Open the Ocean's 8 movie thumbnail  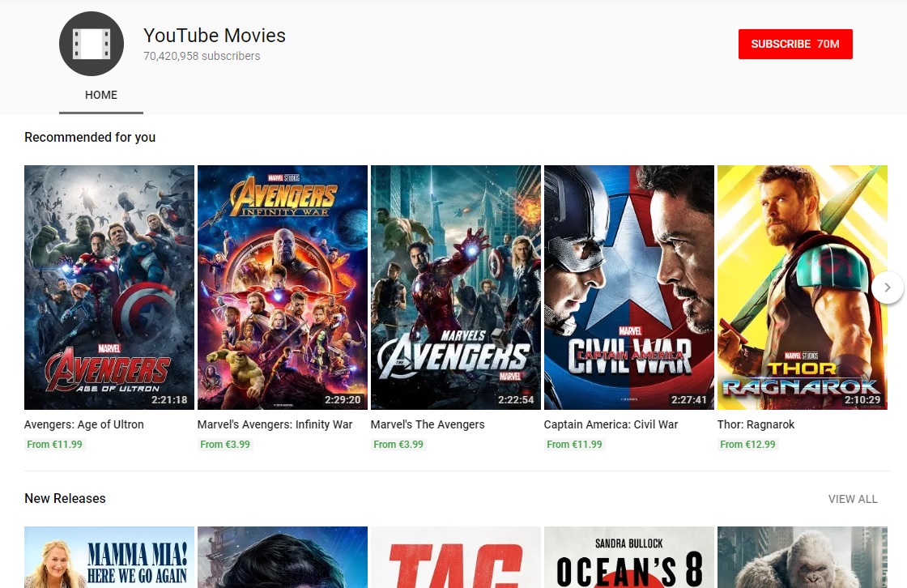click(628, 557)
